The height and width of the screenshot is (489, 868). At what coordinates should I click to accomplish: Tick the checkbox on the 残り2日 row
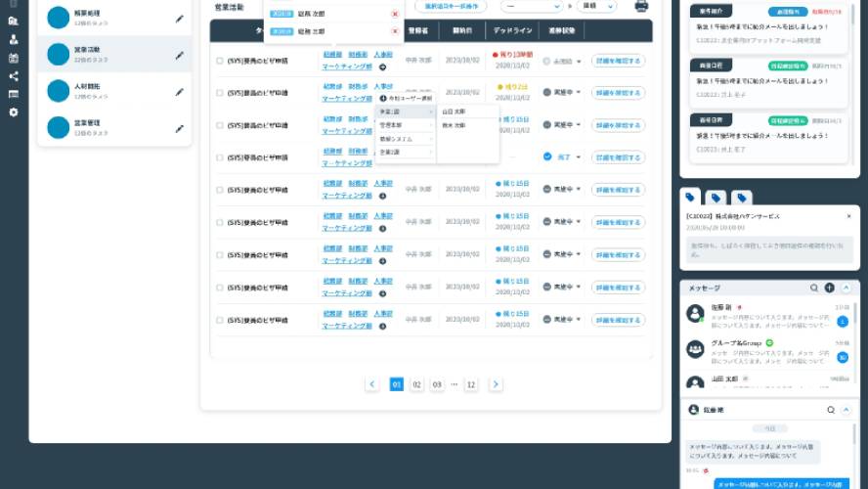(x=220, y=93)
